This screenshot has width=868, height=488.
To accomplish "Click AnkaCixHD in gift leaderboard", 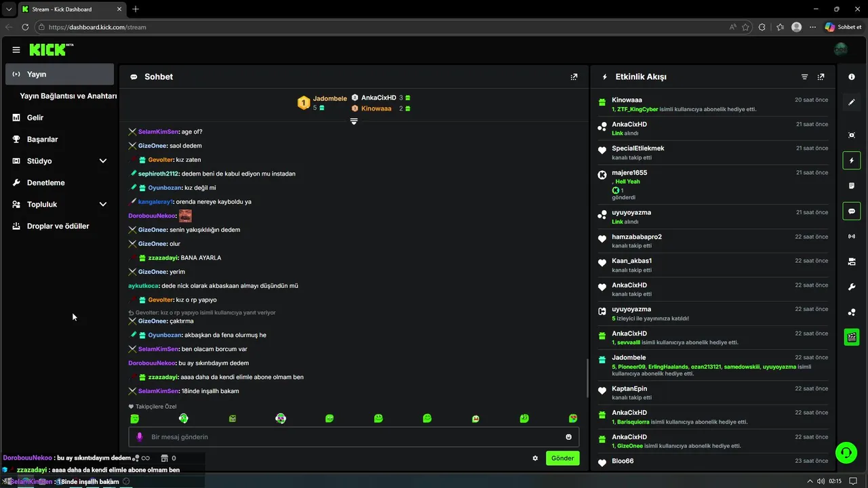I will 378,98.
